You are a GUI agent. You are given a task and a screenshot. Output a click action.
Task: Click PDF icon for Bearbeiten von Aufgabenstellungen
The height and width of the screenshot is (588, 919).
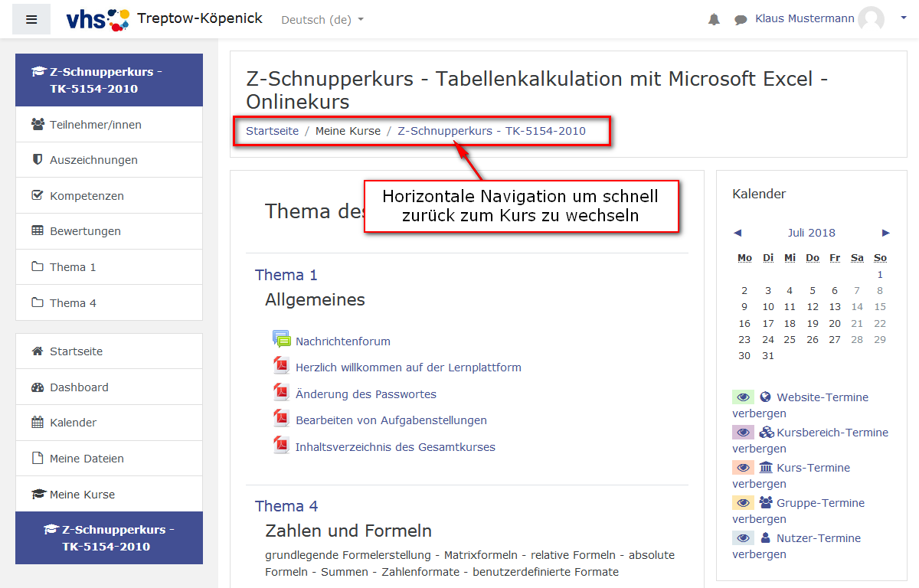pyautogui.click(x=281, y=418)
